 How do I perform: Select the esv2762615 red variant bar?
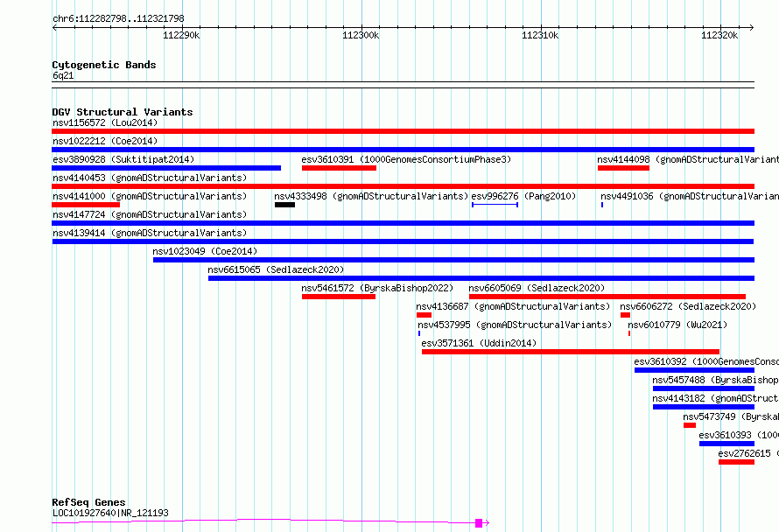pyautogui.click(x=736, y=462)
